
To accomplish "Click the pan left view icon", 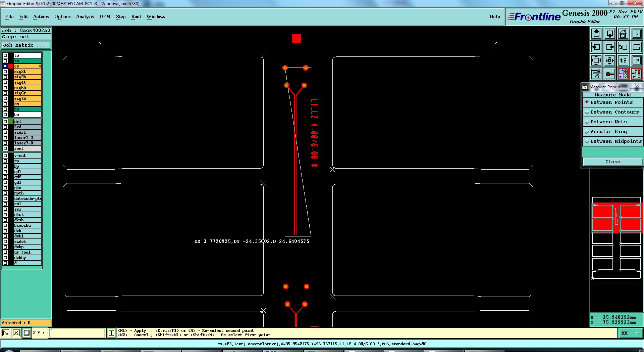I will click(x=596, y=47).
